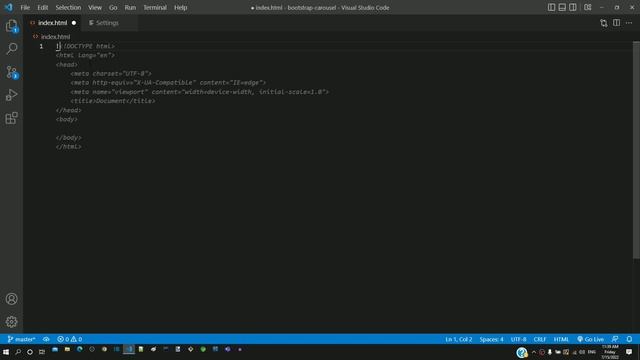This screenshot has height=360, width=640.
Task: Open problems via errors and warnings count
Action: [69, 339]
